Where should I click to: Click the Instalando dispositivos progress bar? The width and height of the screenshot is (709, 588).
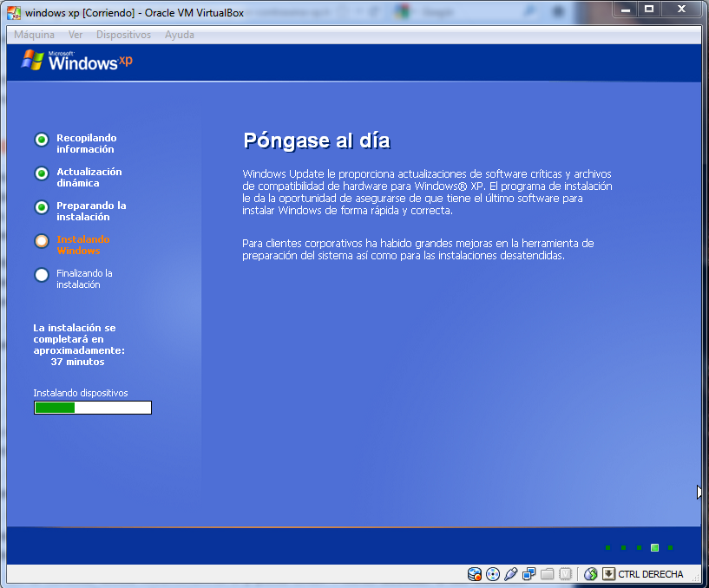93,408
